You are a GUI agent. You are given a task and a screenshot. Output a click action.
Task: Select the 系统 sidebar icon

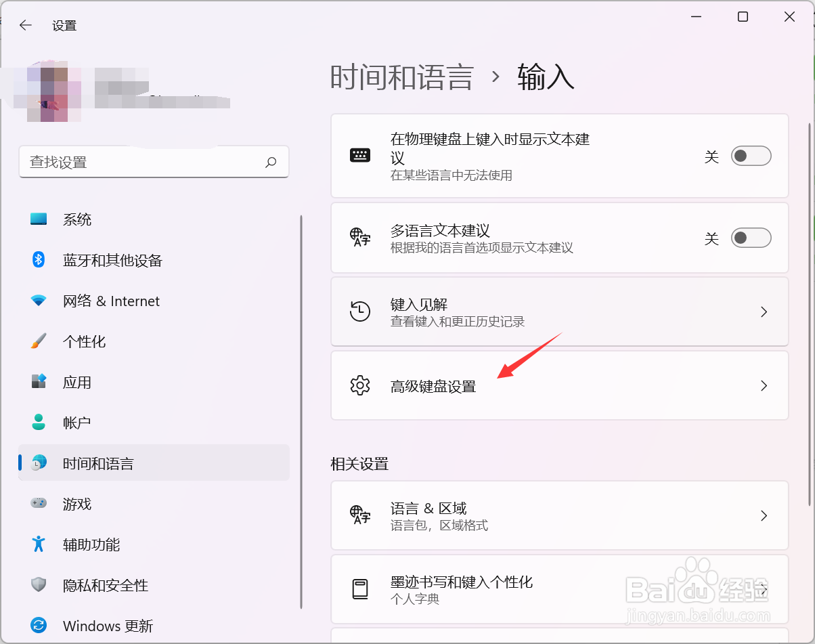[39, 219]
